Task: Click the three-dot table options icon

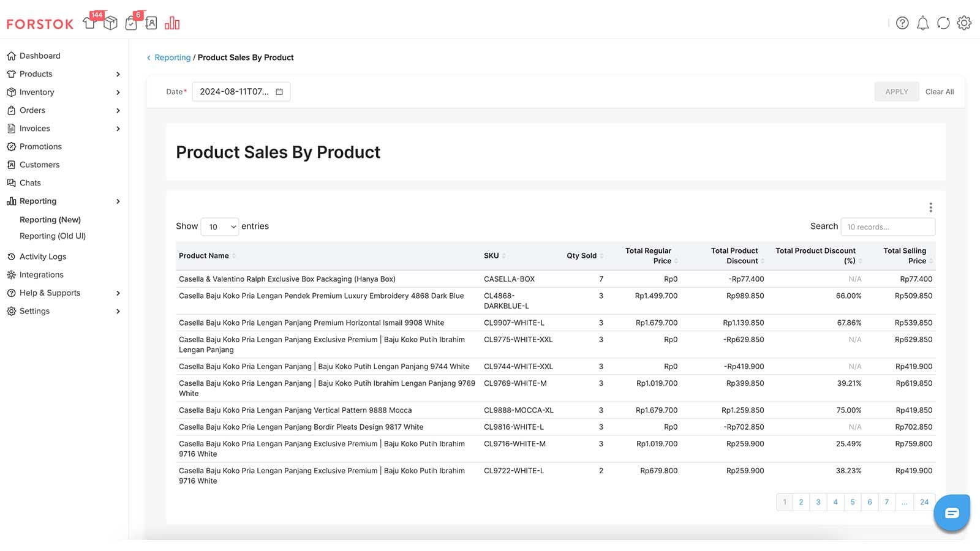Action: (x=930, y=208)
